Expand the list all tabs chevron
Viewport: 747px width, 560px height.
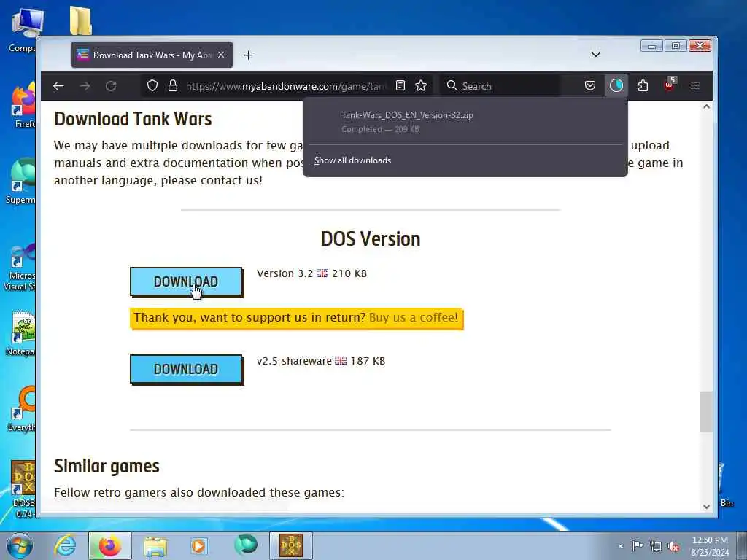(x=595, y=55)
